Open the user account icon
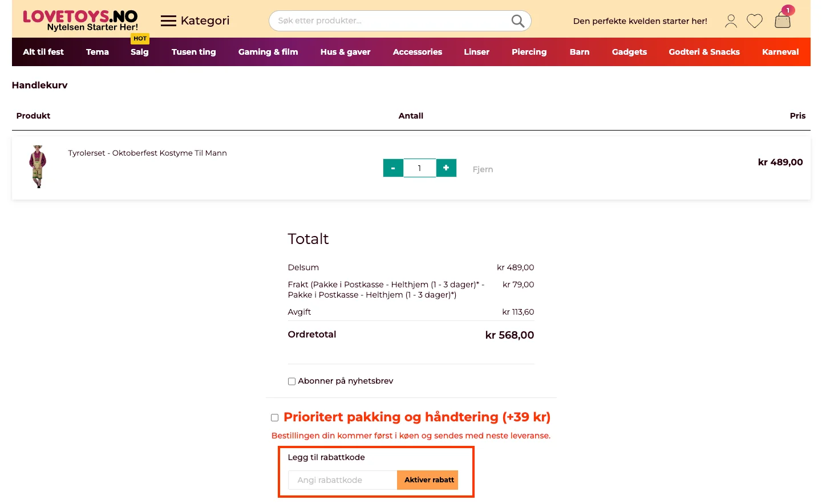This screenshot has height=504, width=830. pos(731,21)
